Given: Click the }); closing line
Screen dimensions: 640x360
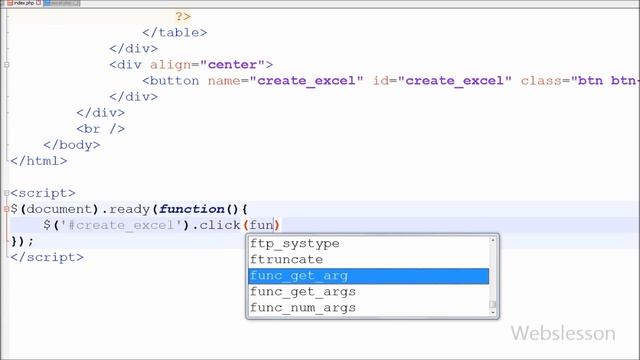Looking at the screenshot, I should pos(22,241).
